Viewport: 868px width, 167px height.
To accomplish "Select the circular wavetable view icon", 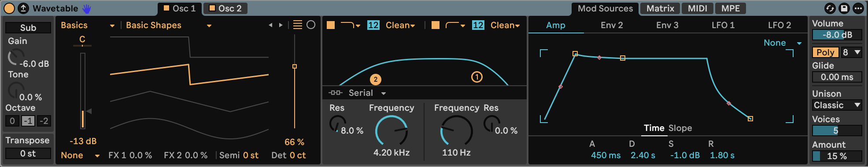I will tap(311, 25).
